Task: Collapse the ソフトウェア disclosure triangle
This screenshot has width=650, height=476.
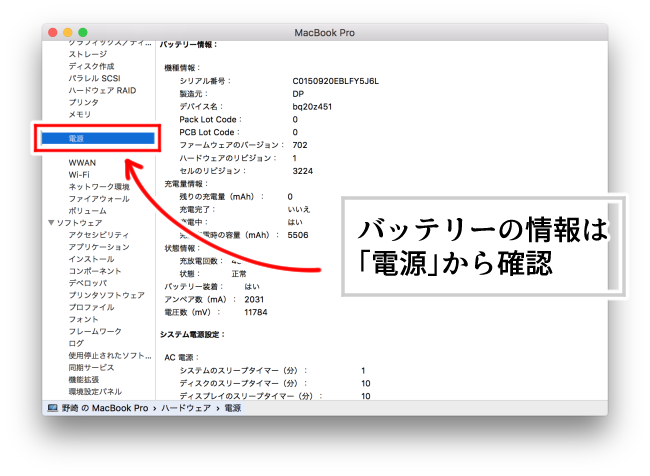Action: click(51, 223)
